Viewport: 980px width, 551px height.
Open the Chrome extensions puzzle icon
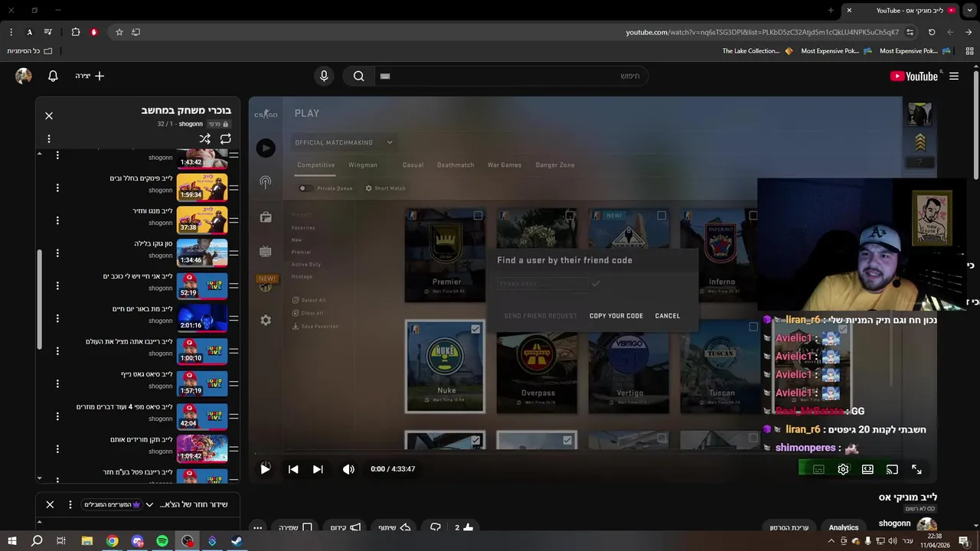click(x=76, y=32)
